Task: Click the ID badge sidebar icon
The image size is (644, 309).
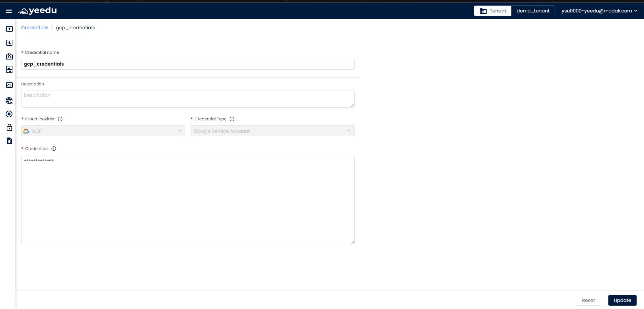Action: click(9, 56)
